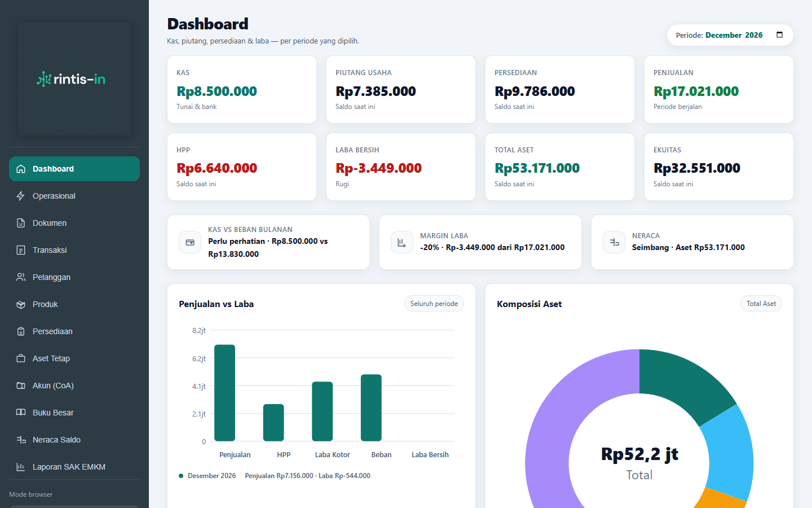Screen dimensions: 812x508
Task: Click the Penjualan bar in chart
Action: click(x=225, y=393)
